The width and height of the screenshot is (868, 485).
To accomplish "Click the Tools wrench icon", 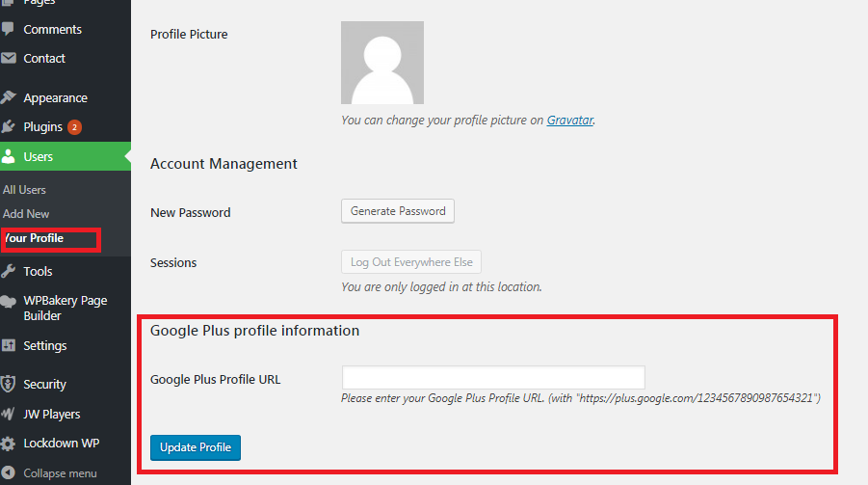I will (x=9, y=271).
